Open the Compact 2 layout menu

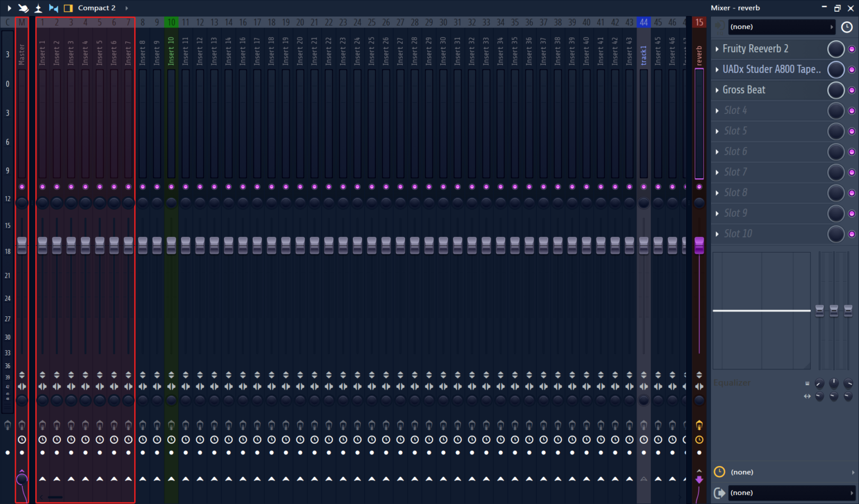[97, 8]
